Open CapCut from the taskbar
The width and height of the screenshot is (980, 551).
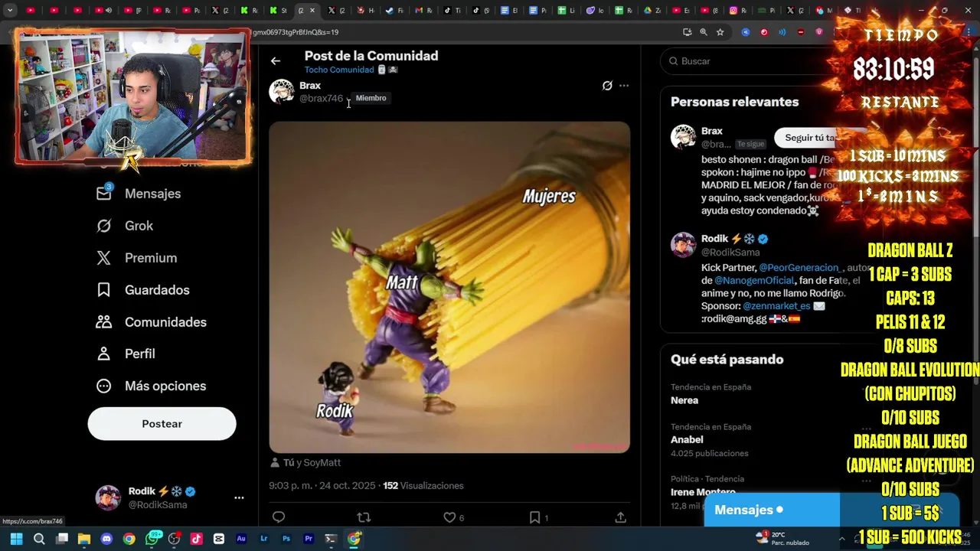click(219, 539)
